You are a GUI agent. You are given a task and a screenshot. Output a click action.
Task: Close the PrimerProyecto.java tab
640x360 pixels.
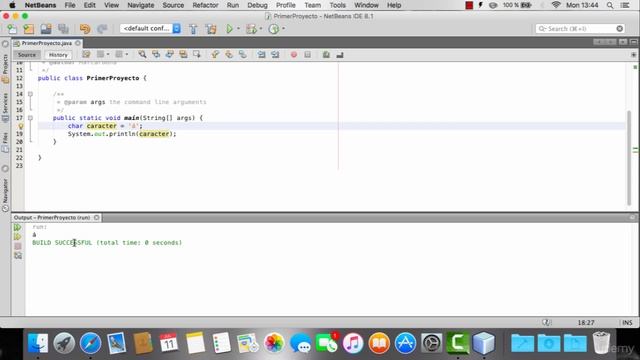[x=78, y=43]
